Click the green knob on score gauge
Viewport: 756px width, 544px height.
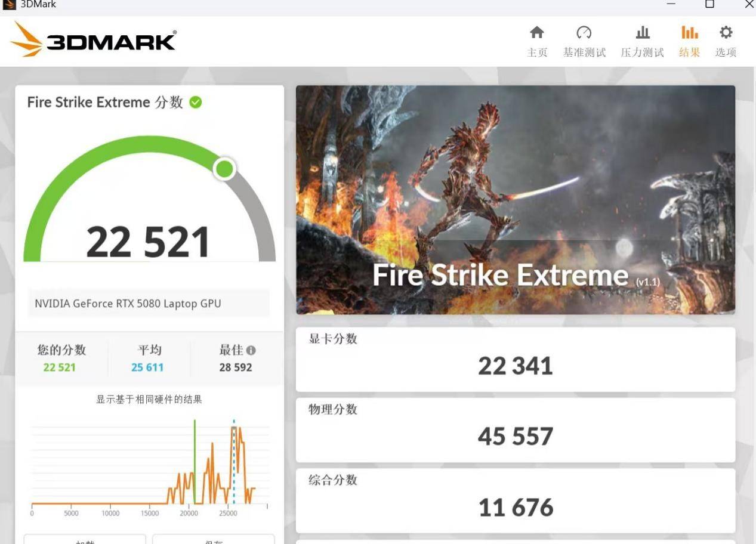(224, 169)
